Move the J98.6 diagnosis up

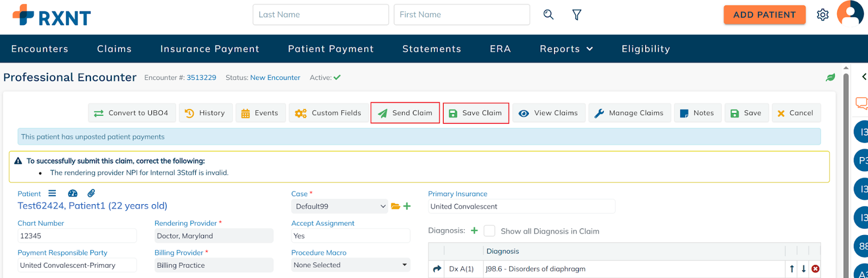792,269
